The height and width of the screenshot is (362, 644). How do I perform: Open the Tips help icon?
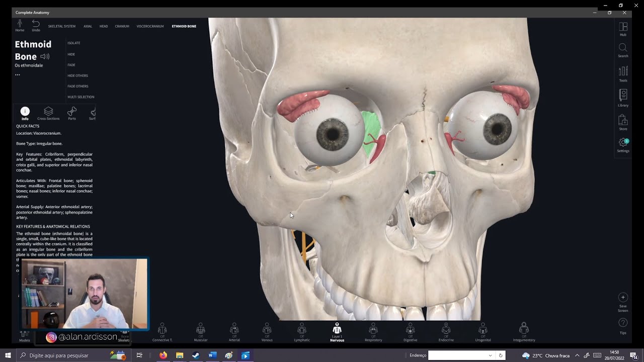tap(623, 326)
